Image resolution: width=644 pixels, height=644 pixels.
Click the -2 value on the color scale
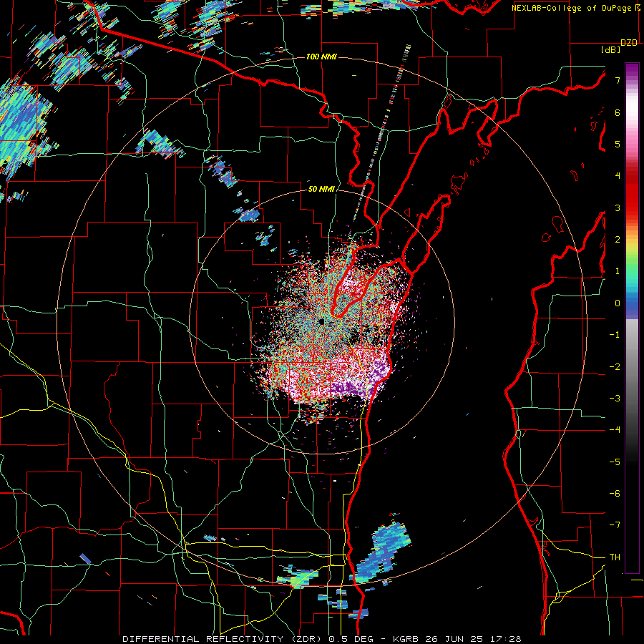tap(615, 367)
